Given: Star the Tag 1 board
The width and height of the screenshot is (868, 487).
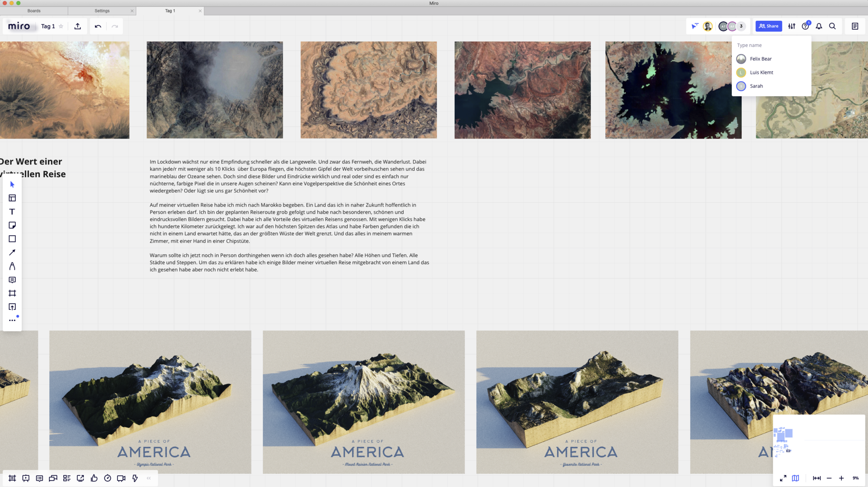Looking at the screenshot, I should tap(61, 26).
